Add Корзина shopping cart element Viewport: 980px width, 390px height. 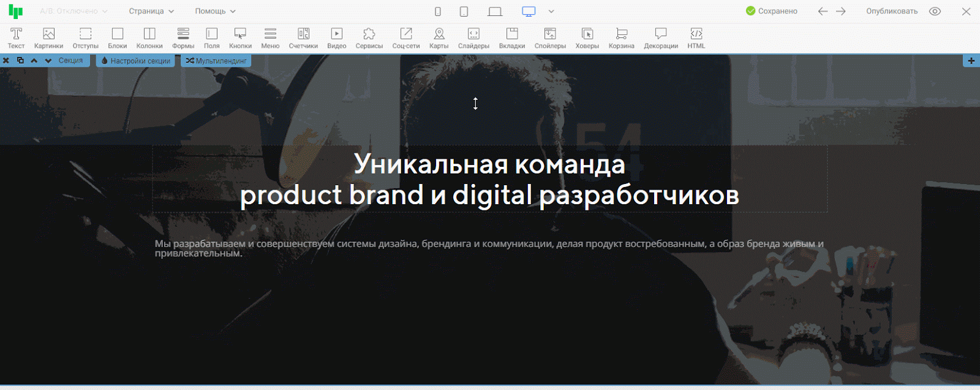[621, 37]
